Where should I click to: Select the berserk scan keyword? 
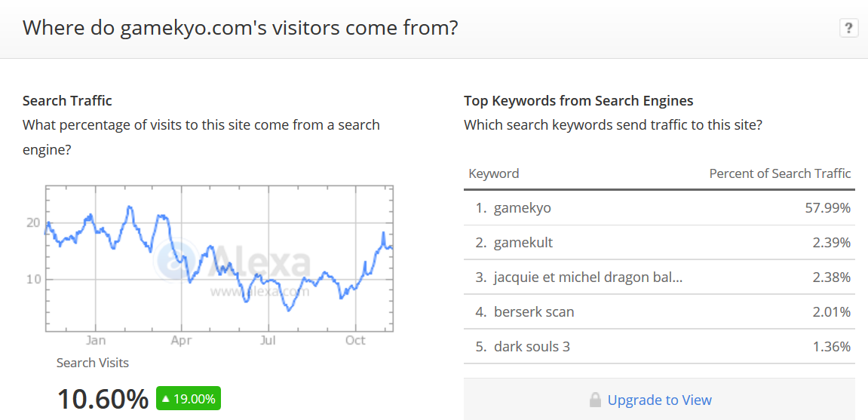click(x=534, y=312)
